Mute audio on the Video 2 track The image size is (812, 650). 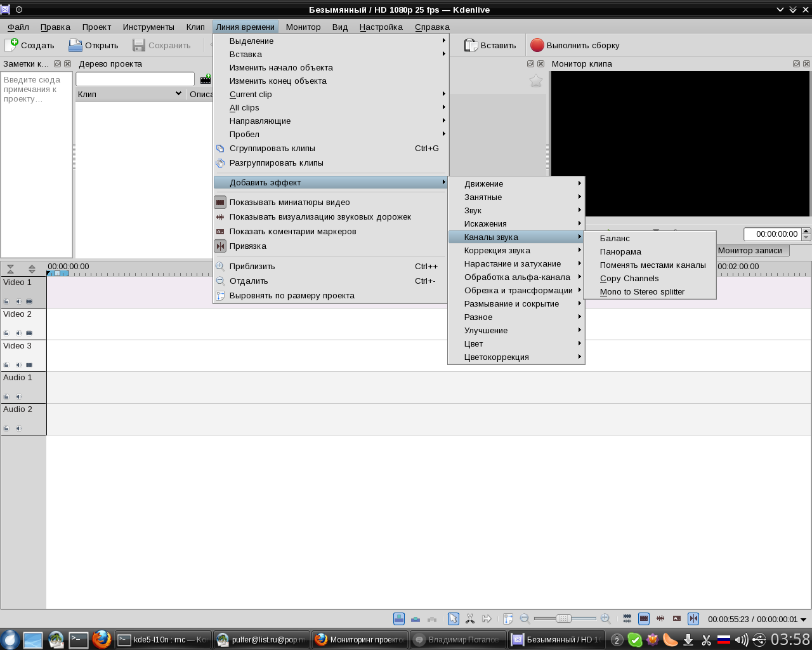18,333
